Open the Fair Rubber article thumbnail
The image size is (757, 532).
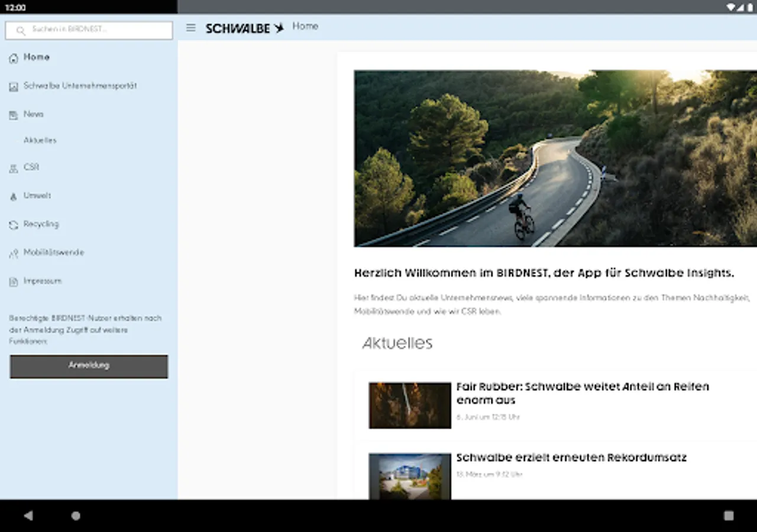410,405
